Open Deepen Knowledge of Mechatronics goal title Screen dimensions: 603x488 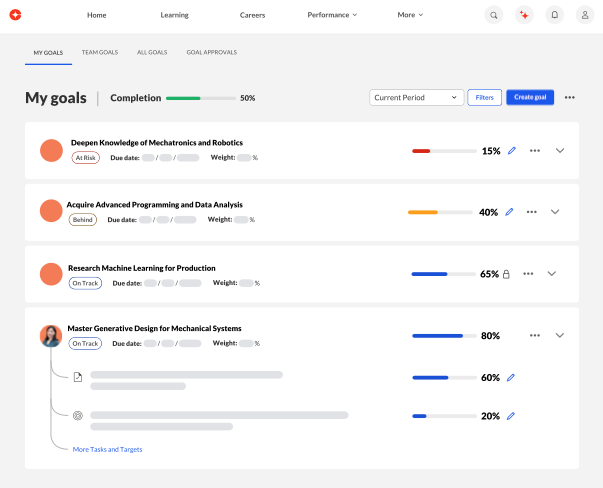157,143
